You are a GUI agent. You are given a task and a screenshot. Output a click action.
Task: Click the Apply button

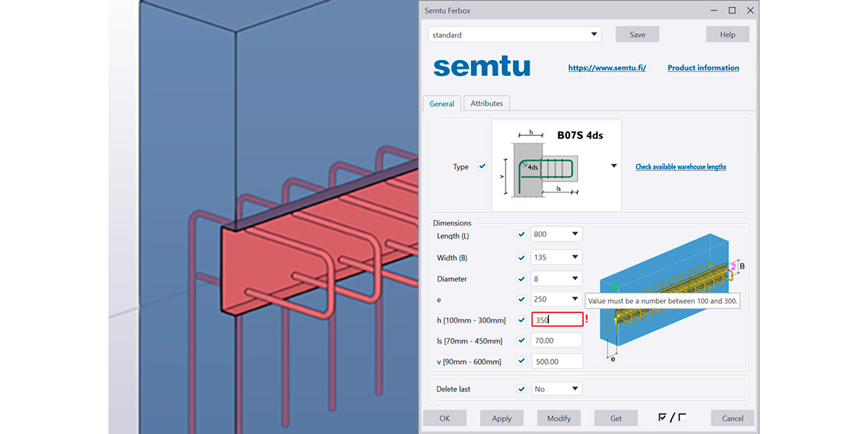(501, 418)
